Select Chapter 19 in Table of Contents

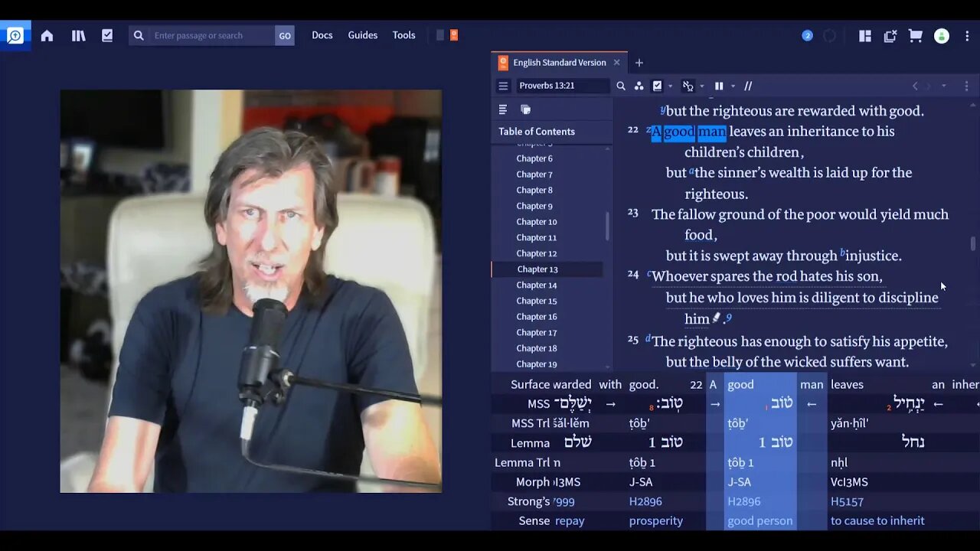tap(537, 364)
